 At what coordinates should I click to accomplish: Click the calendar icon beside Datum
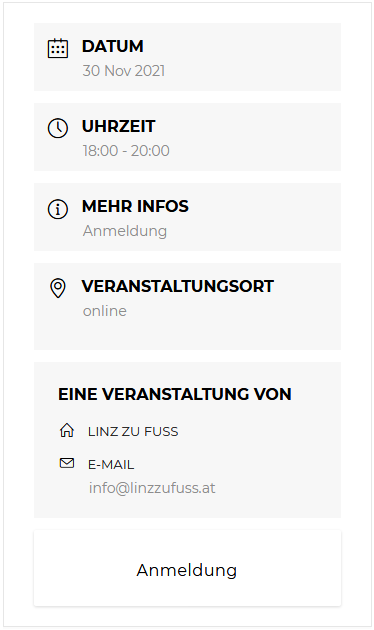pyautogui.click(x=58, y=48)
